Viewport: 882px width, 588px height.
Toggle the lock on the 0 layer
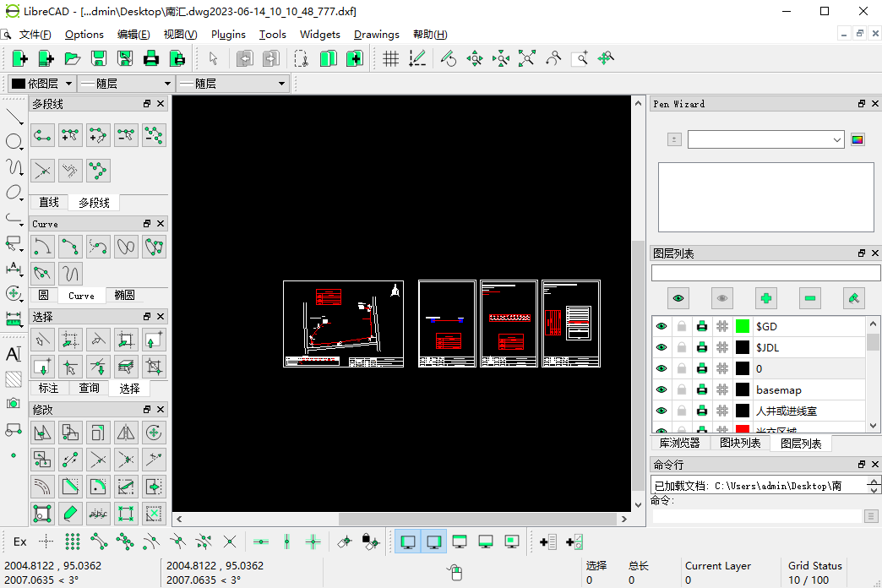pos(682,368)
